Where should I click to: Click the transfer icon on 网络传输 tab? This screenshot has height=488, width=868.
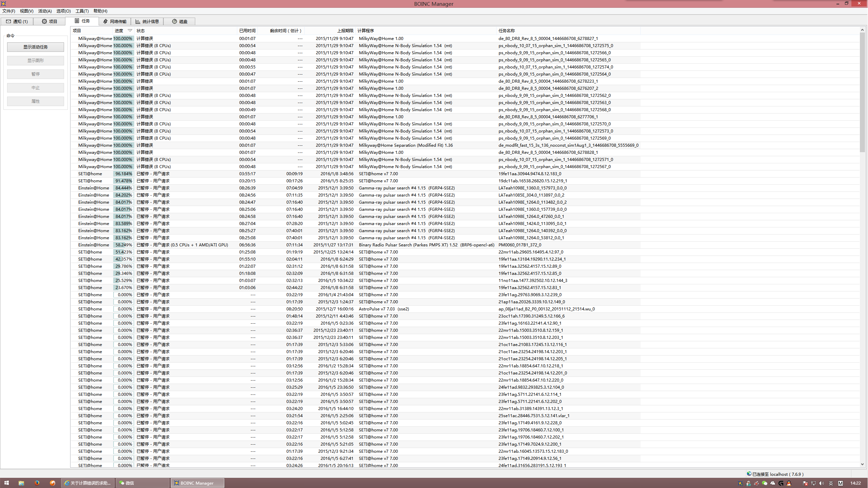pos(105,21)
